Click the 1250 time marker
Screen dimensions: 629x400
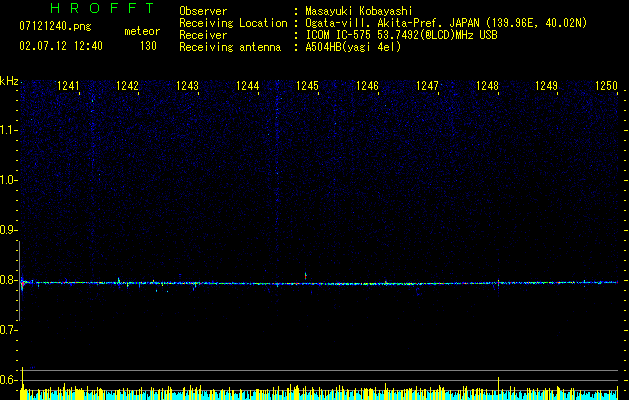tap(606, 86)
